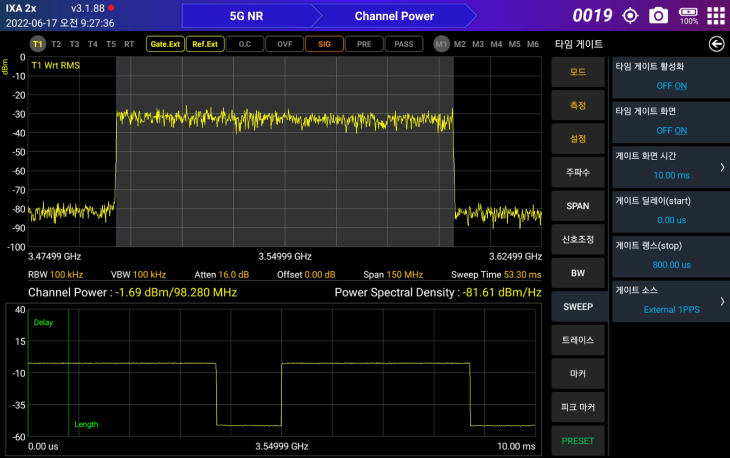Click the GPS target location icon
Viewport: 730px width, 458px height.
click(630, 16)
